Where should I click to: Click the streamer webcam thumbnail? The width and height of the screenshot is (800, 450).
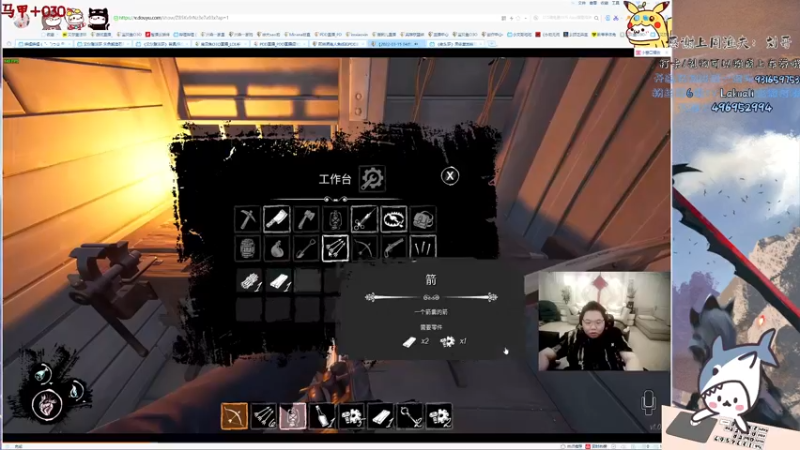(x=604, y=321)
